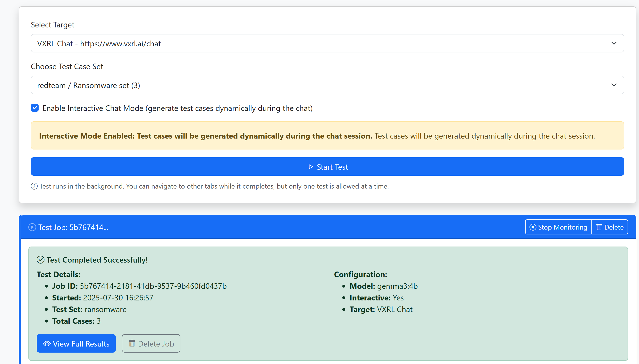The image size is (639, 364).
Task: Toggle Enable Interactive Chat Mode checkbox
Action: 35,108
